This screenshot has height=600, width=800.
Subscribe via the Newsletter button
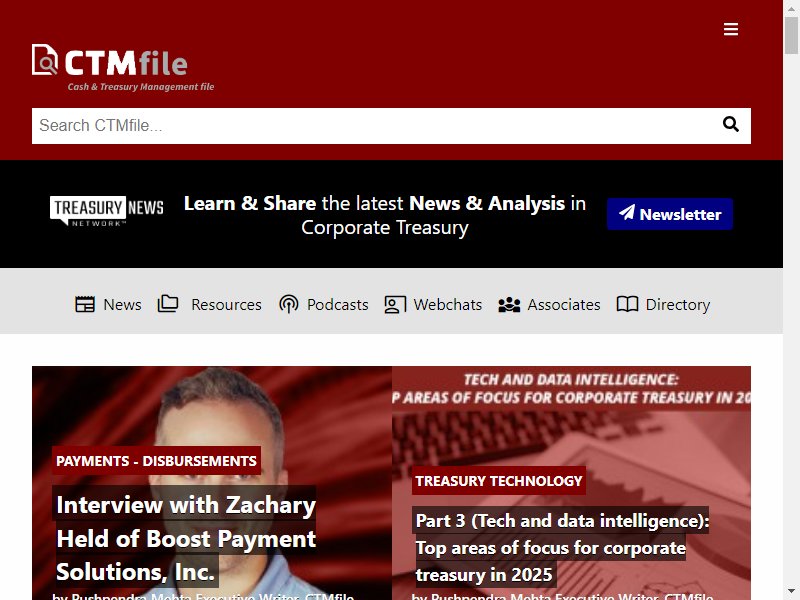pos(669,214)
